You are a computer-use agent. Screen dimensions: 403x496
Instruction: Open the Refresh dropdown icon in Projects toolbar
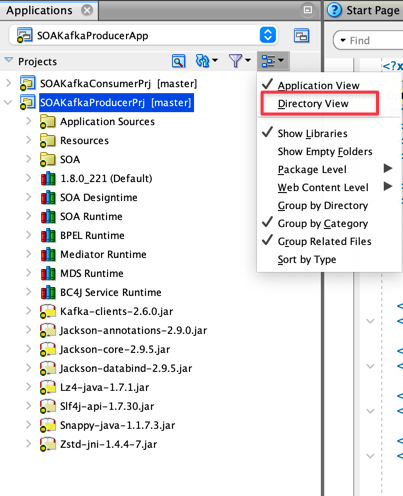206,61
